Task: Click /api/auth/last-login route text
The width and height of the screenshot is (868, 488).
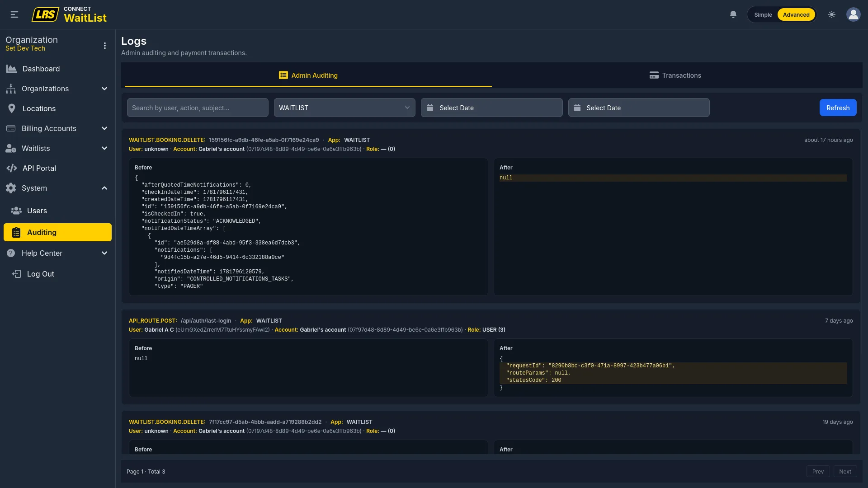Action: tap(206, 321)
